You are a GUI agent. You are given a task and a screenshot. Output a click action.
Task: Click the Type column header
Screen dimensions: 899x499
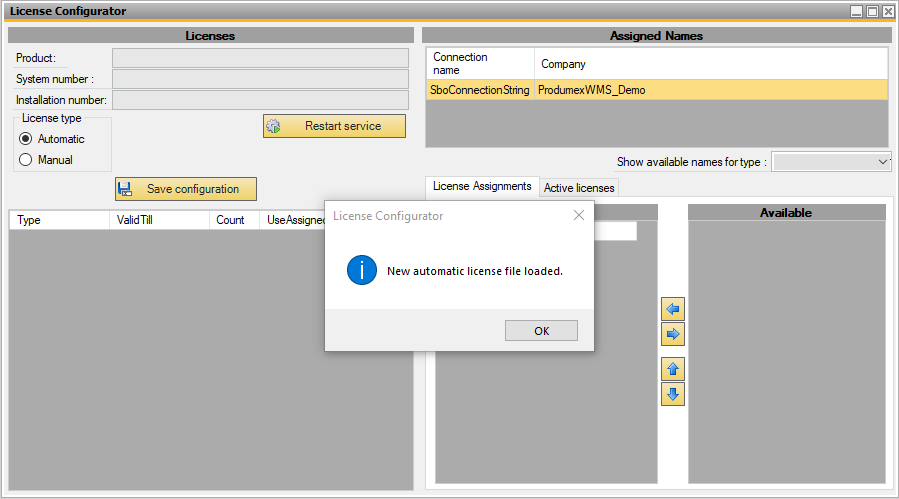tap(58, 220)
